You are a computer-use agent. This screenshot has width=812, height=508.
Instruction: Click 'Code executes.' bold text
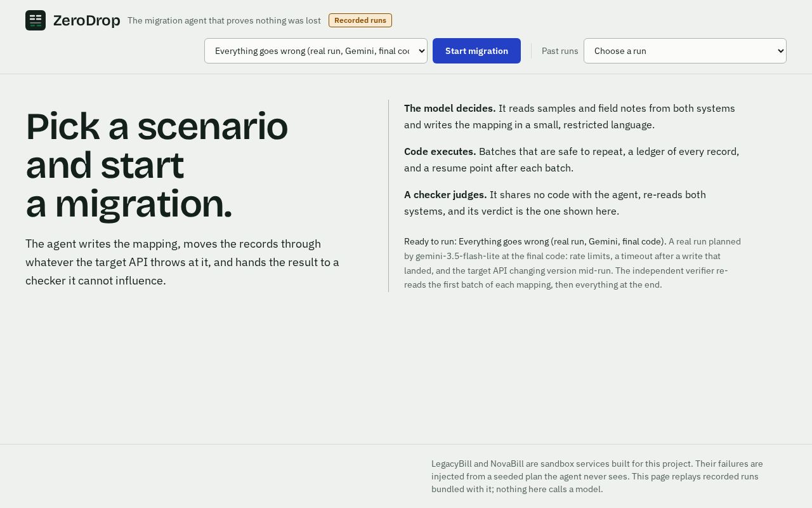tap(440, 151)
